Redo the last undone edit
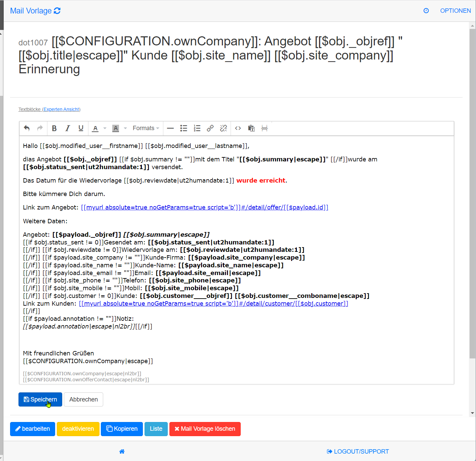Screen dimensions: 476x461 [40, 128]
